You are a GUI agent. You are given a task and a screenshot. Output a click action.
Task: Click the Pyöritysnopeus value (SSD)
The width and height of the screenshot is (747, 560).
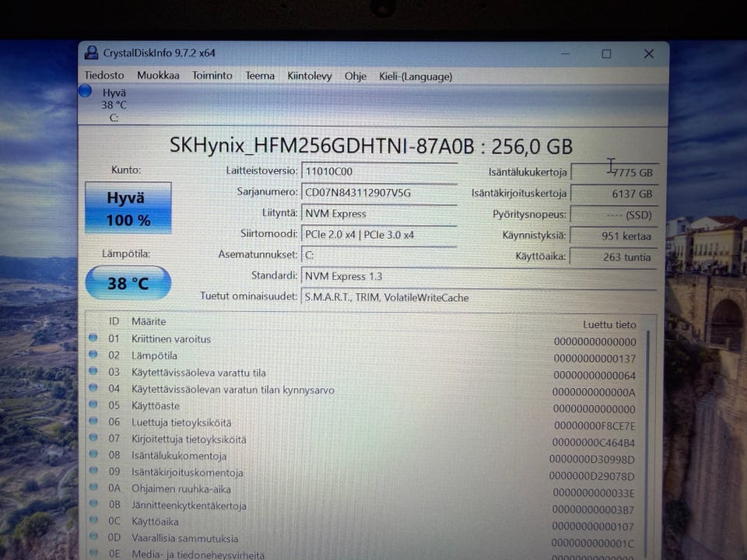point(614,215)
